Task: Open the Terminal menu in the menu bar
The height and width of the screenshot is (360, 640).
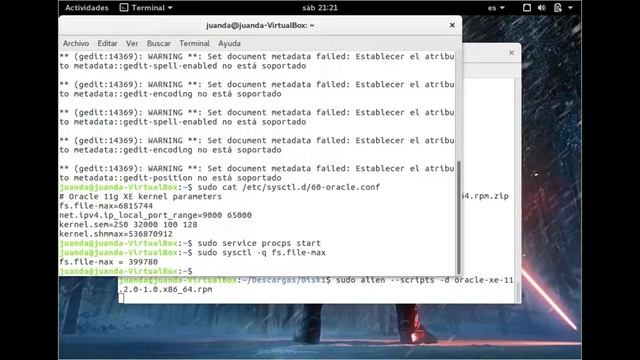Action: pyautogui.click(x=194, y=43)
